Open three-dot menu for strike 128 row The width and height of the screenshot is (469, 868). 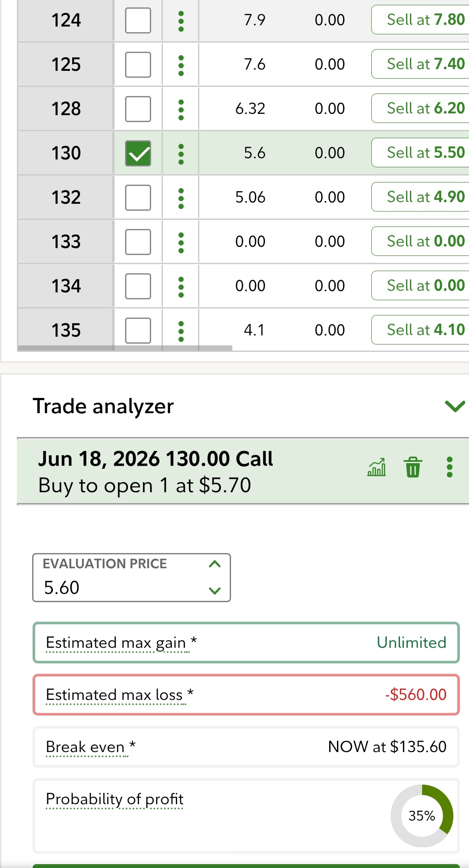click(x=181, y=109)
